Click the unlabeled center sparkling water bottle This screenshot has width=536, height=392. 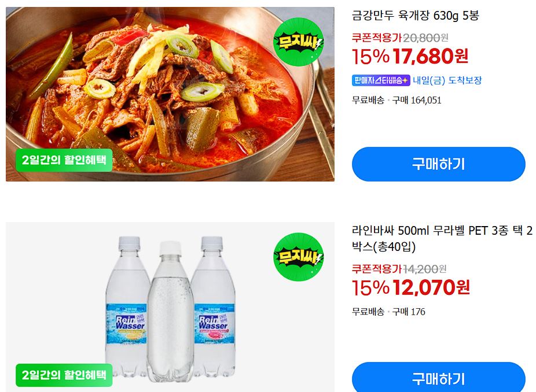[x=170, y=312]
